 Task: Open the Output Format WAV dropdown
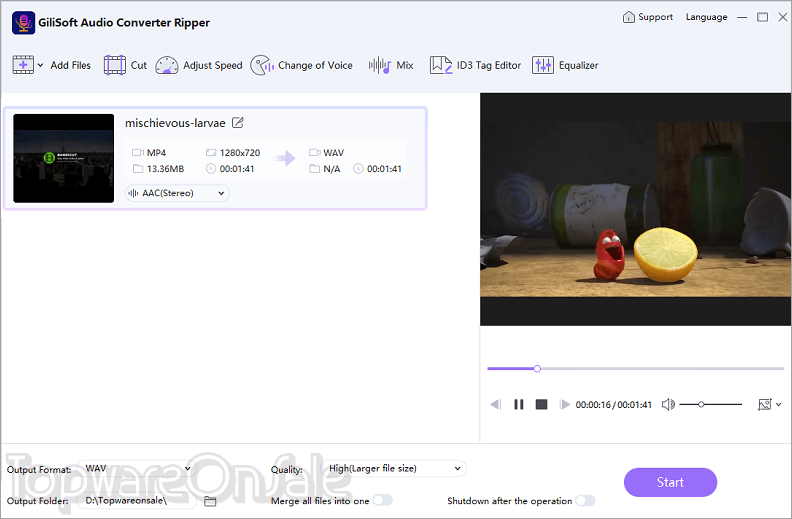tap(137, 469)
